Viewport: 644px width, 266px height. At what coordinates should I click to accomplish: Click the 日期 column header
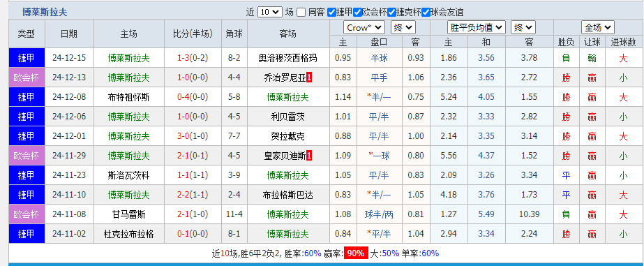(69, 34)
